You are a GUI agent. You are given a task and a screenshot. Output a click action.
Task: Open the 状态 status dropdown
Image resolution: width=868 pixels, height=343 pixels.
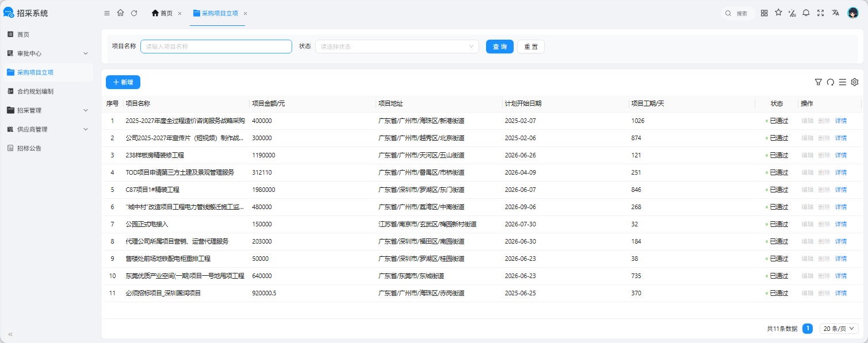397,47
